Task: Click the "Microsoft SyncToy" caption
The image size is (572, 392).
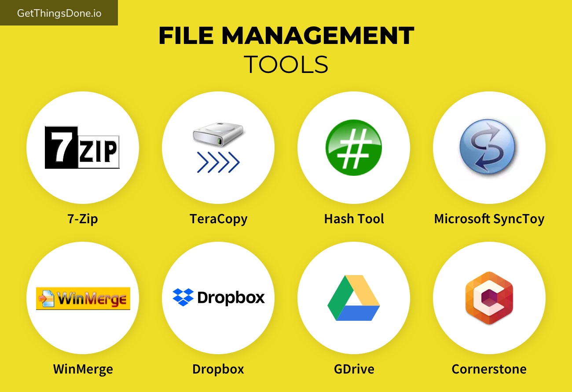Action: pos(489,219)
